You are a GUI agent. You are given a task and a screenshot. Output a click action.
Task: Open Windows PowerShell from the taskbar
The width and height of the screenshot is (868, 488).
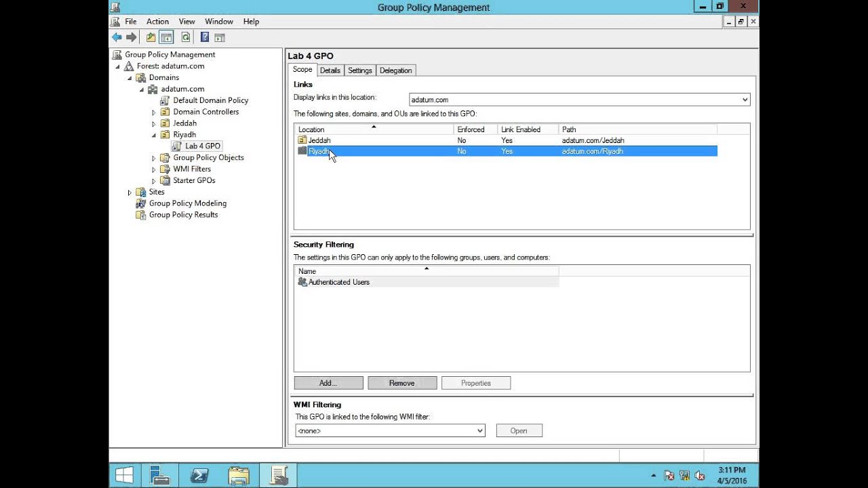coord(199,474)
